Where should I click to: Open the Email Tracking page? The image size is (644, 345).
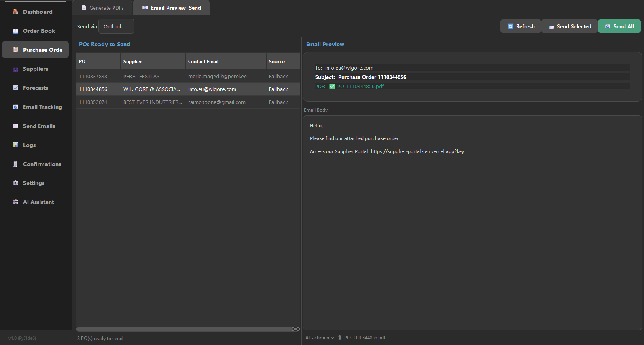click(35, 107)
